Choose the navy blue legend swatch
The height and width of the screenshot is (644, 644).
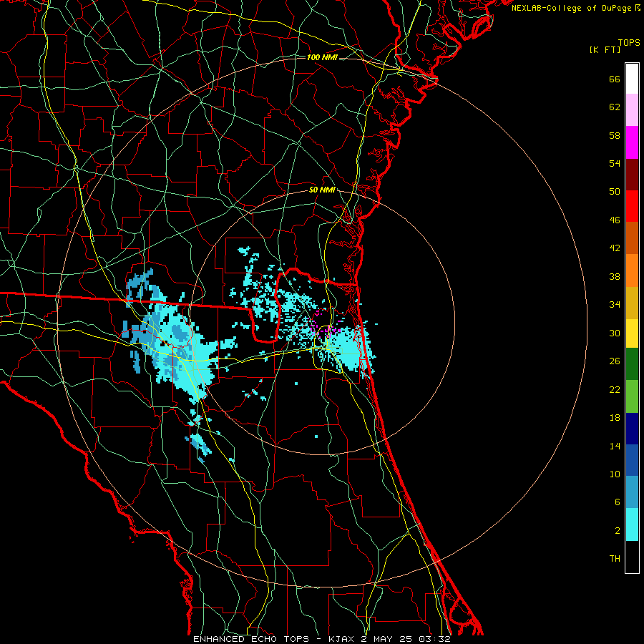632,429
